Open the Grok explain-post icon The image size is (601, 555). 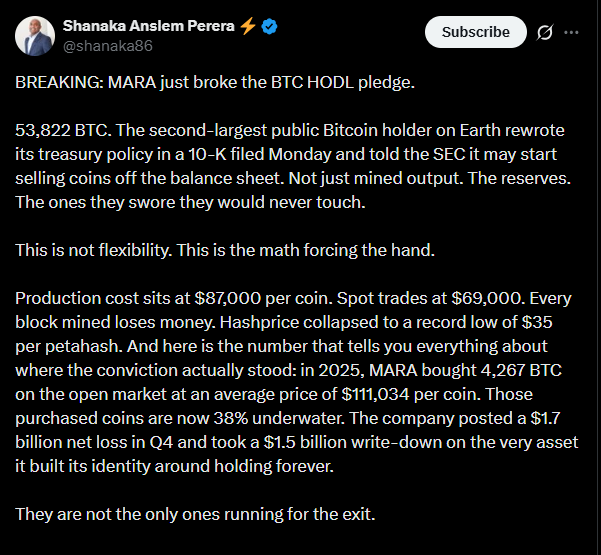click(545, 32)
